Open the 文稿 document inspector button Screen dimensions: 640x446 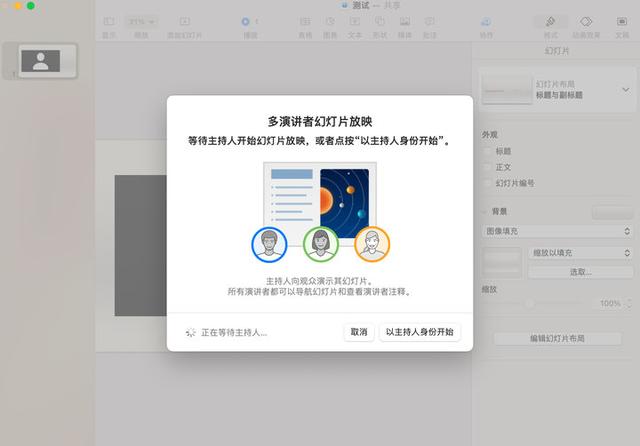[622, 22]
